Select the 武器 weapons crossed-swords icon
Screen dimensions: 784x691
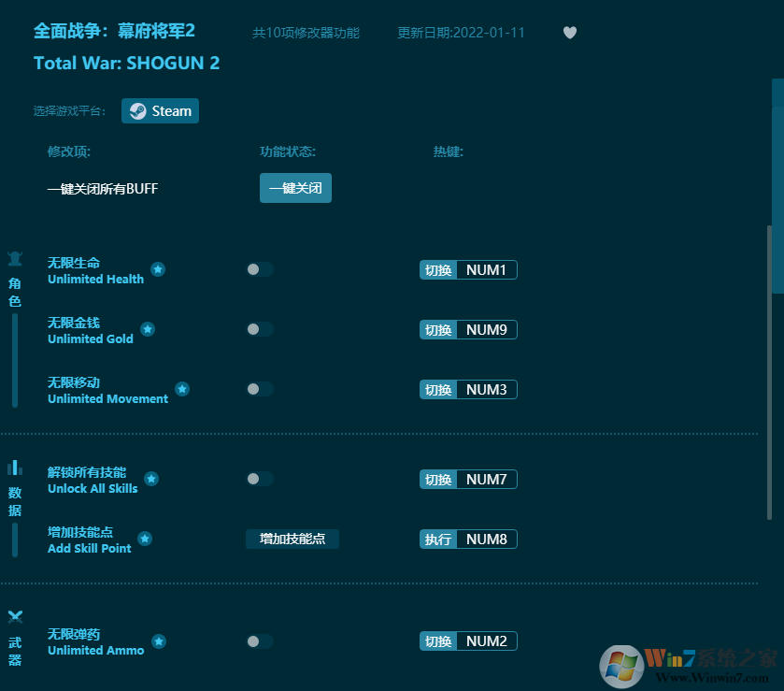pos(15,616)
